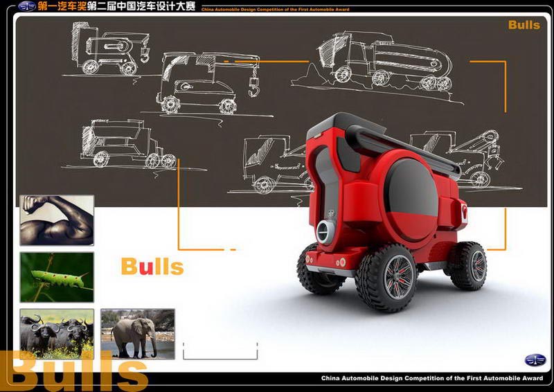Open the green caterpillar thumbnail

[56, 276]
